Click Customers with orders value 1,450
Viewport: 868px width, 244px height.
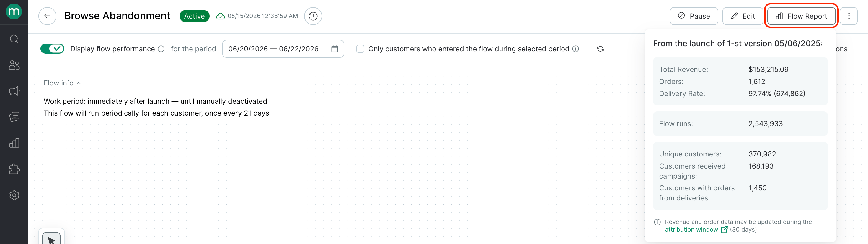[758, 188]
